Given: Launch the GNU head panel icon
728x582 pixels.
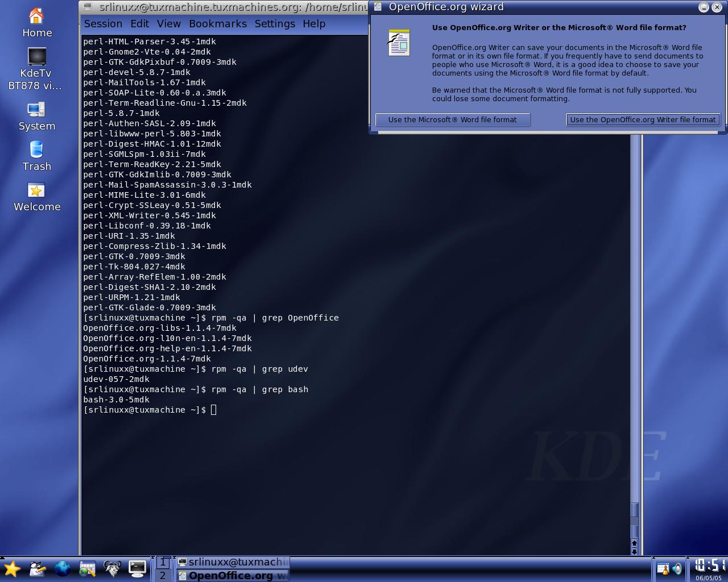Looking at the screenshot, I should point(112,568).
